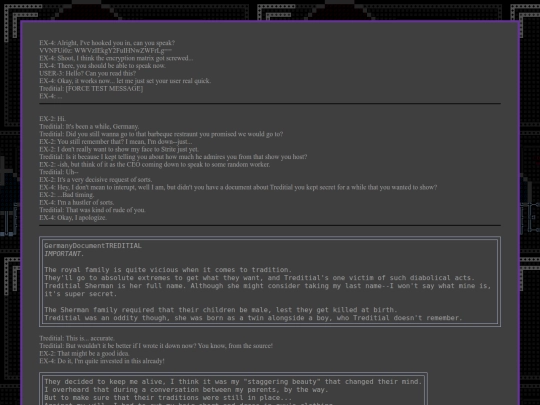Click EX-4's line about a secret document
The width and height of the screenshot is (540, 405).
[238, 187]
